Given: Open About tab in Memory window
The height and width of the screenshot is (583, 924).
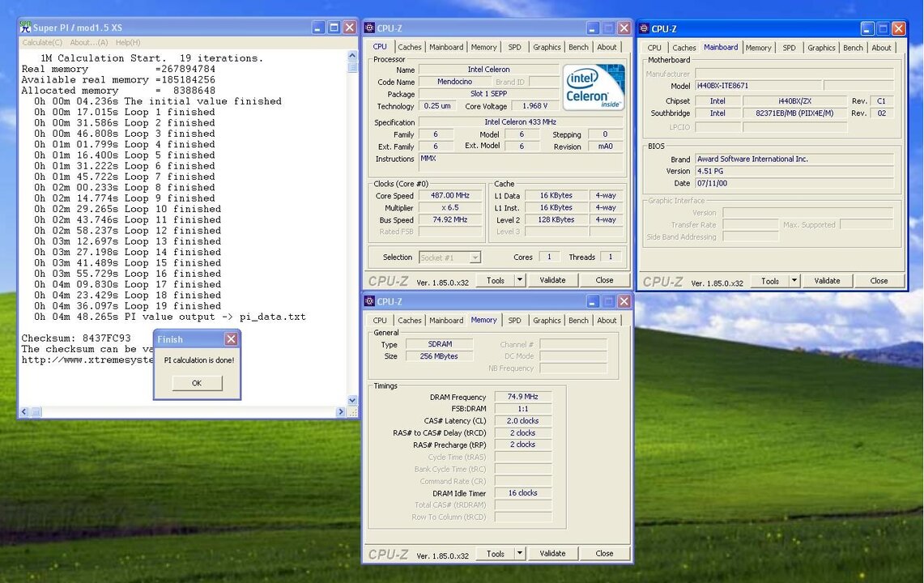Looking at the screenshot, I should tap(607, 321).
